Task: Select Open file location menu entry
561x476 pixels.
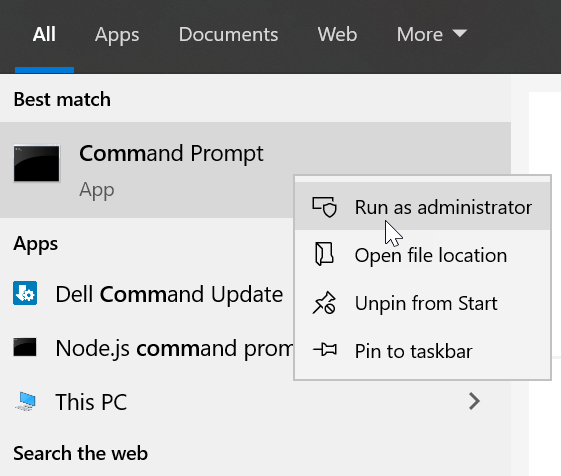Action: (422, 255)
